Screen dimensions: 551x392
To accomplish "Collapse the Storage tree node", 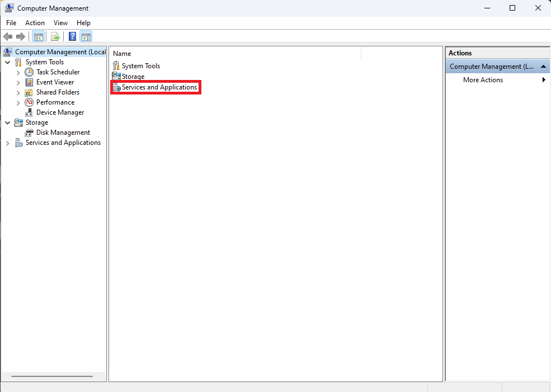I will [x=8, y=122].
